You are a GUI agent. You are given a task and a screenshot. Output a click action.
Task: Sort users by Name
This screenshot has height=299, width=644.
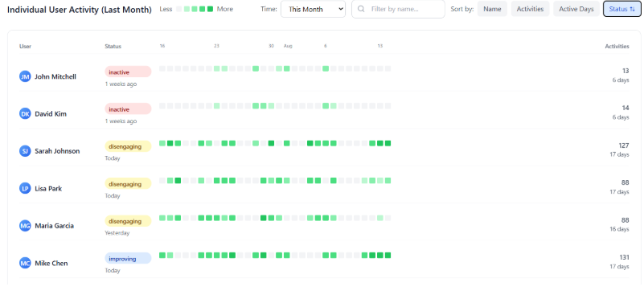click(x=492, y=9)
